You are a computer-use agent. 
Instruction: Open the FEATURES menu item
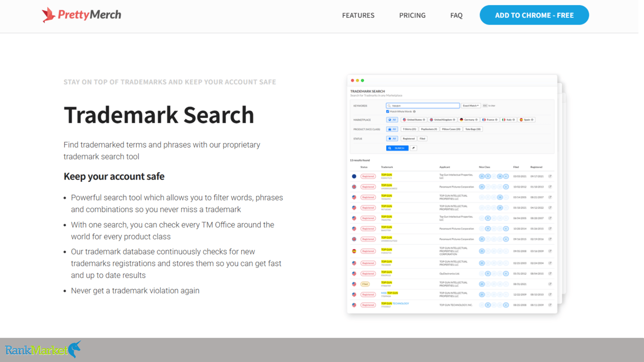[358, 16]
